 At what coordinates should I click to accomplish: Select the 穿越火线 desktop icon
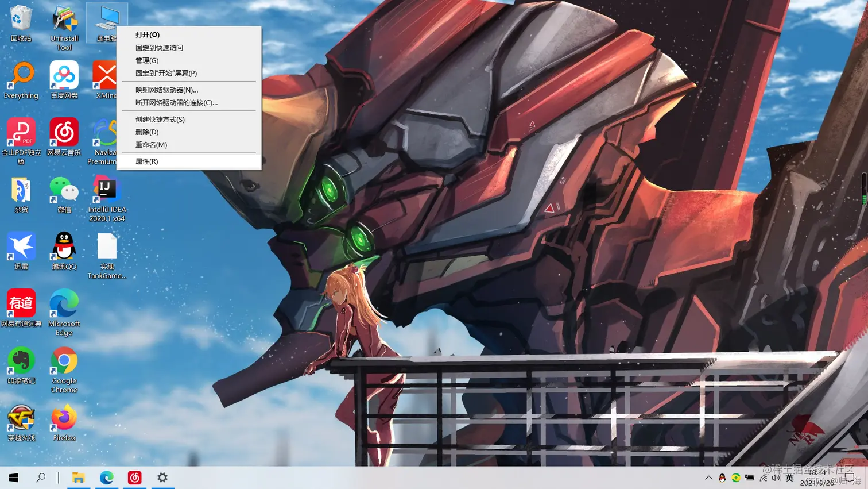pos(21,422)
